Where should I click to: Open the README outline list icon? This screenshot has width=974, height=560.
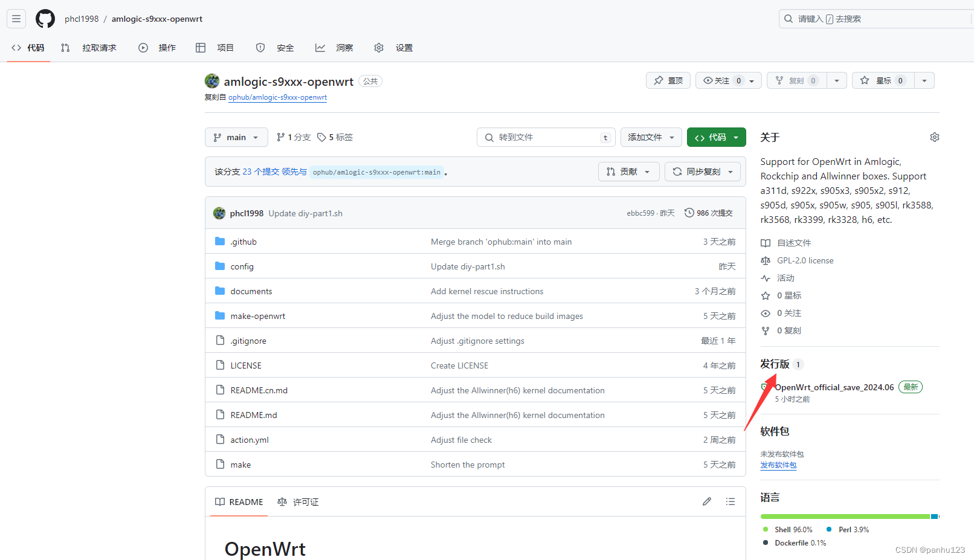coord(730,501)
